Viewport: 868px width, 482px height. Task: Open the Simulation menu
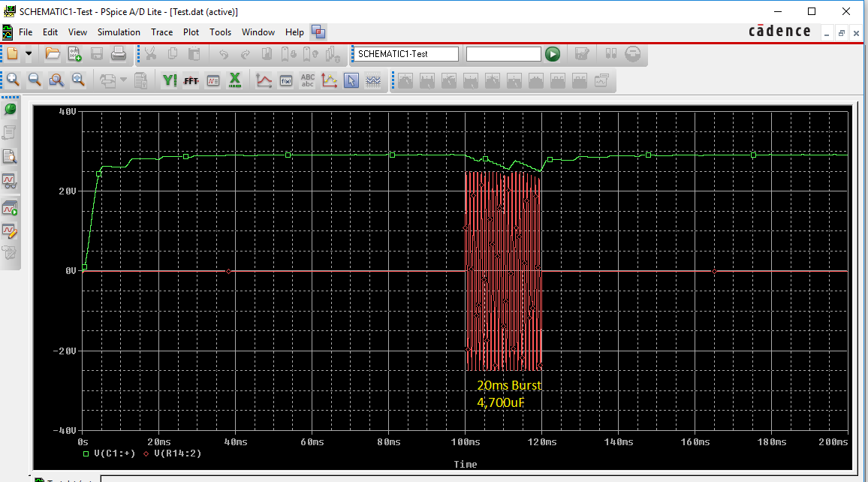tap(119, 32)
